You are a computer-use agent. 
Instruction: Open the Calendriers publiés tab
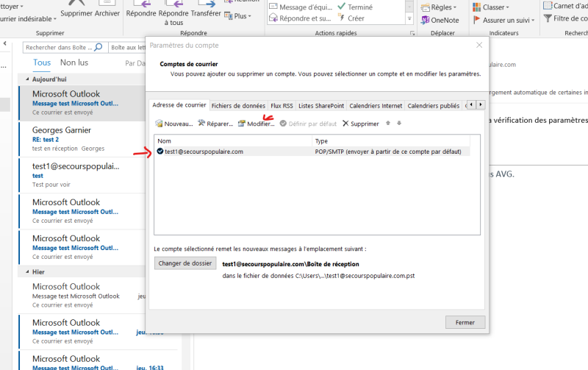click(433, 106)
